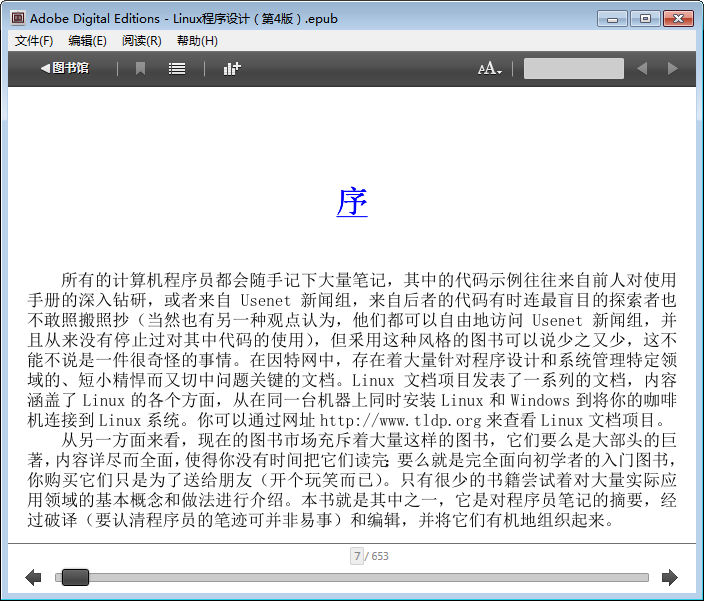Open the 文件(F) menu
Viewport: 704px width, 601px height.
point(34,41)
